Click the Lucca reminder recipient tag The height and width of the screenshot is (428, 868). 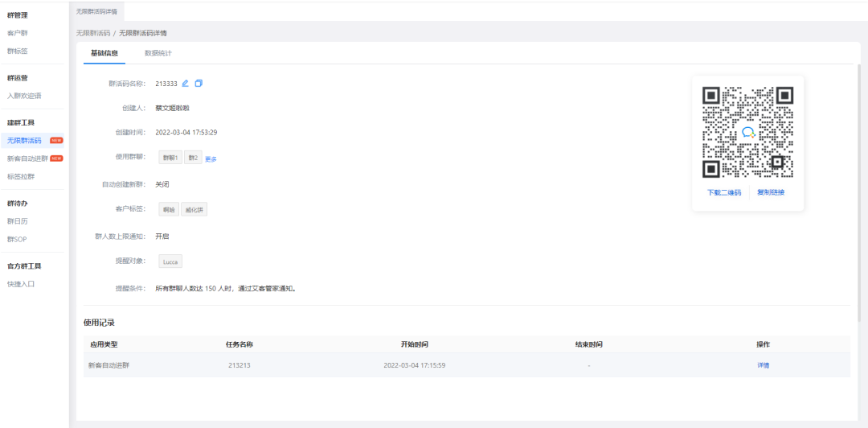[170, 261]
